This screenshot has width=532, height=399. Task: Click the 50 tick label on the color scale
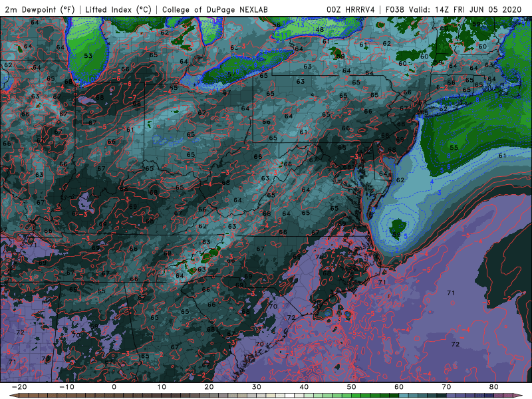point(352,387)
